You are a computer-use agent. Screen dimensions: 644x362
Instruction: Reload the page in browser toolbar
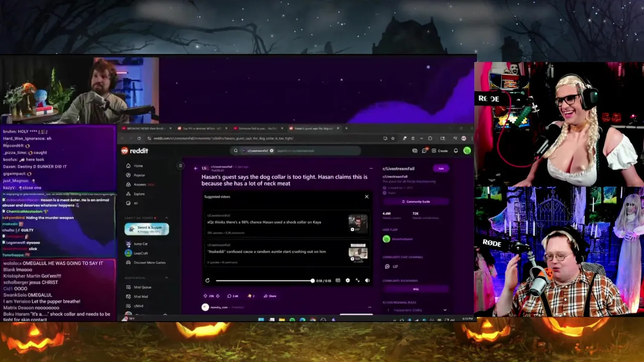click(x=139, y=138)
